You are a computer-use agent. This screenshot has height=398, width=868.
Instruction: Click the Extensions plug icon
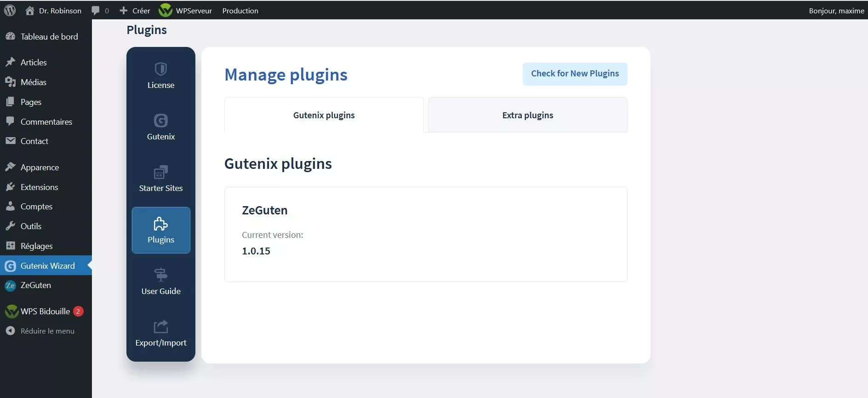coord(10,187)
